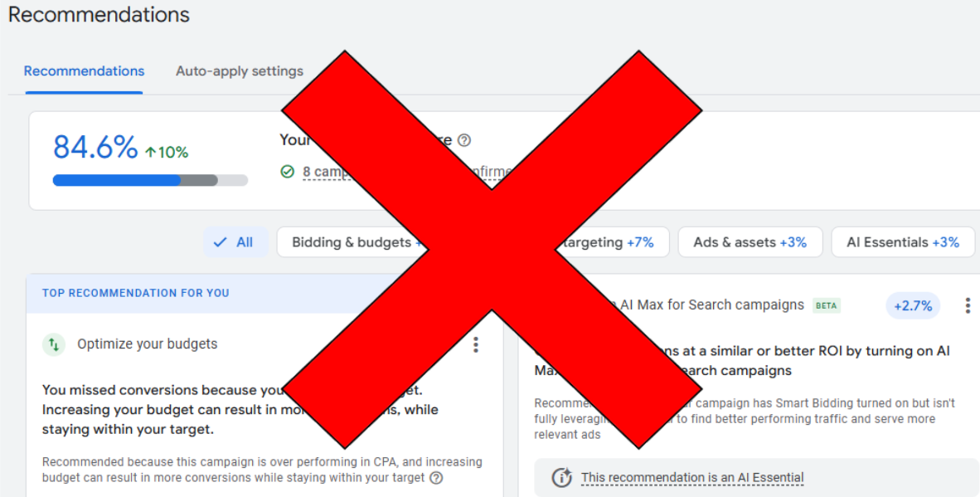
Task: Open the Recommendations tab
Action: (84, 71)
